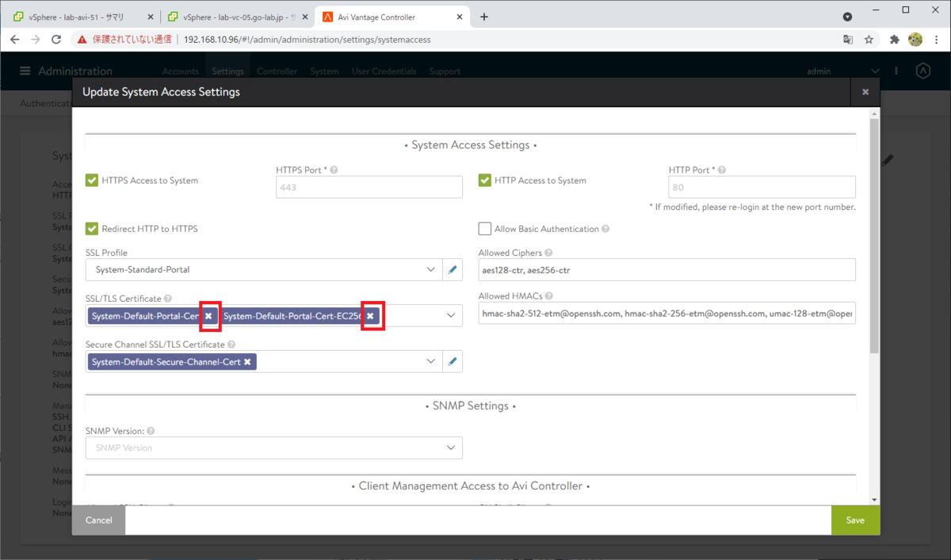
Task: Click the browser back arrow
Action: (x=14, y=39)
